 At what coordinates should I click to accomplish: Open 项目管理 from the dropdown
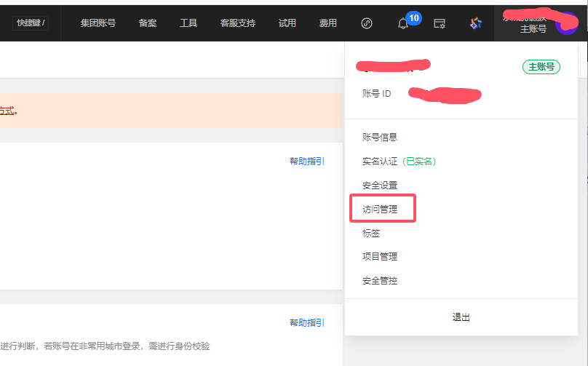click(379, 257)
